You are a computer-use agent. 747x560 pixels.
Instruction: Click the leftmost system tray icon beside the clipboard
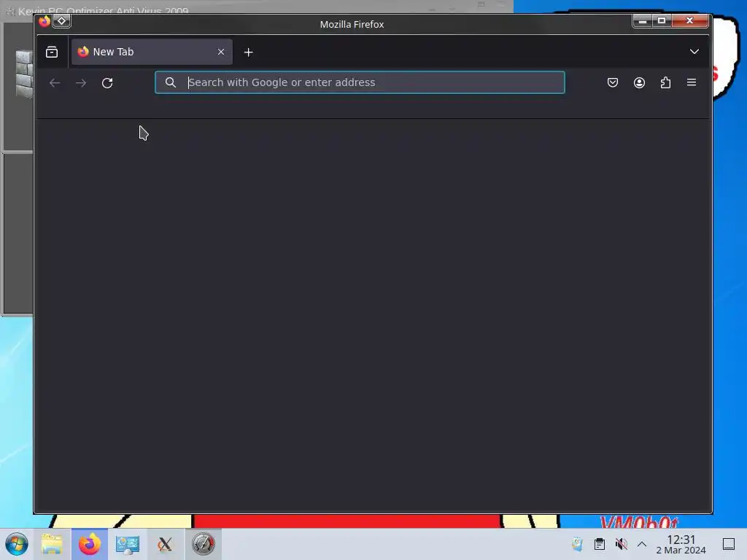pyautogui.click(x=578, y=544)
